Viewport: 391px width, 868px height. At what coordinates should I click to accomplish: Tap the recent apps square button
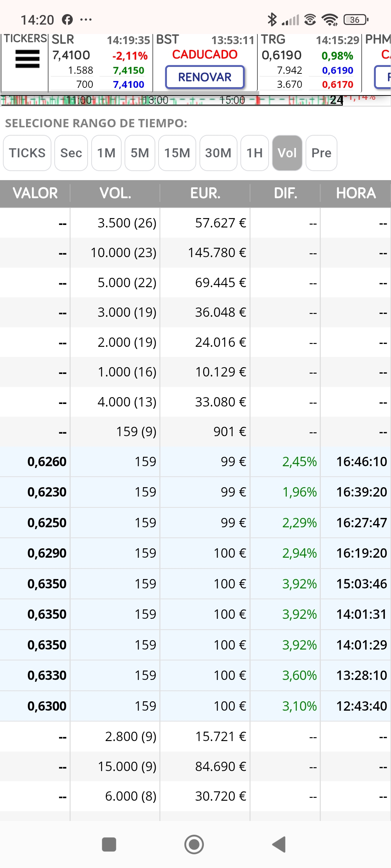[109, 844]
